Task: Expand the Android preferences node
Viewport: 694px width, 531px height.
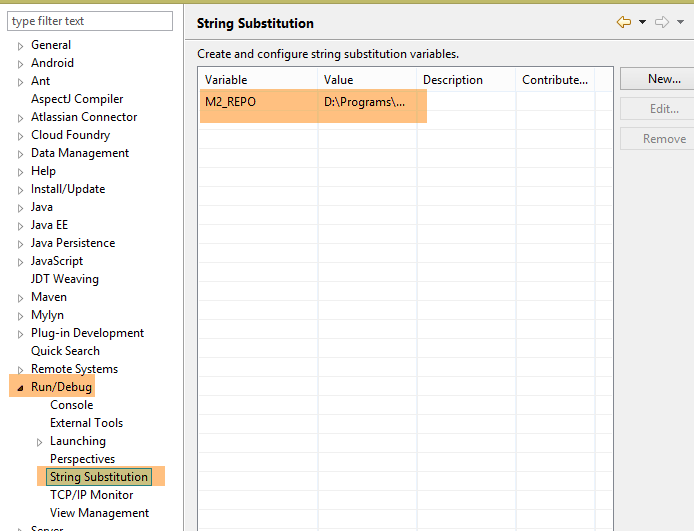Action: [21, 64]
